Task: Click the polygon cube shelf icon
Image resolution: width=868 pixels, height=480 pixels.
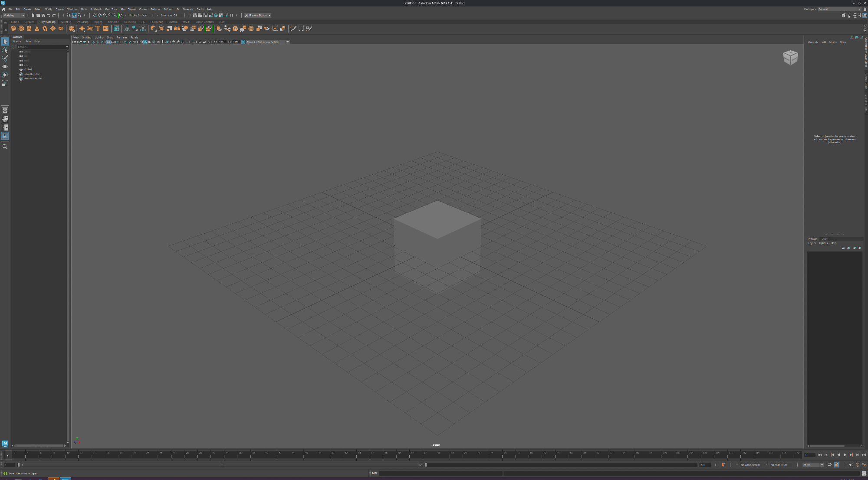Action: [x=21, y=29]
